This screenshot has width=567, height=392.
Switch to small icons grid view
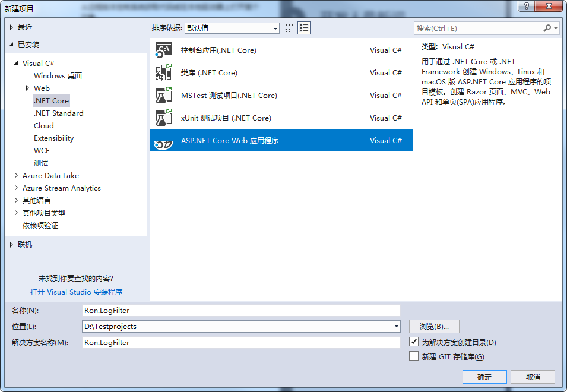coord(289,28)
